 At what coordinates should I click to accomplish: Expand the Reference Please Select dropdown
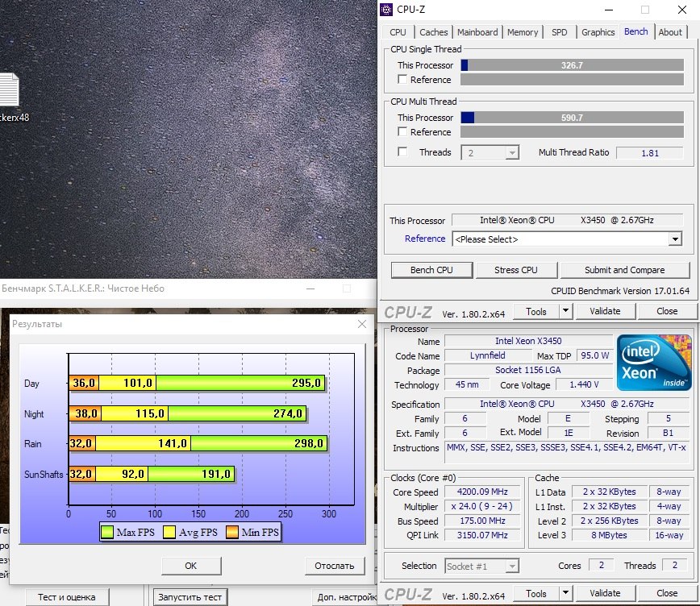click(x=675, y=239)
